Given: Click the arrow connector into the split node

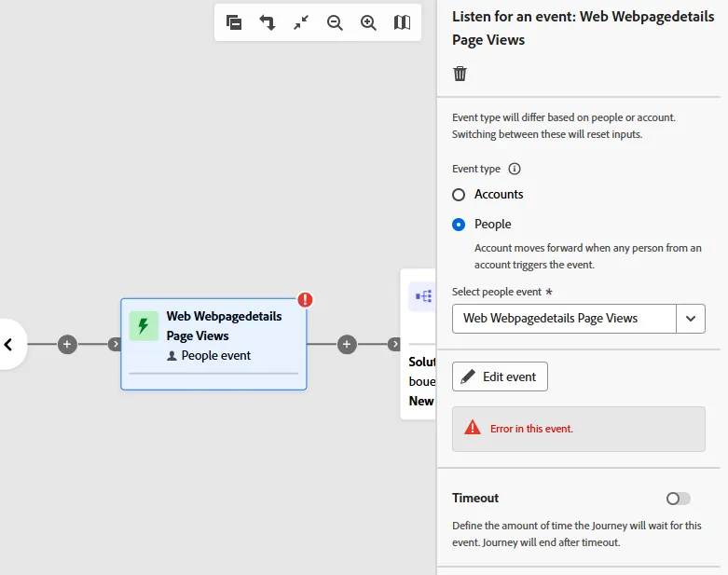Looking at the screenshot, I should 394,345.
